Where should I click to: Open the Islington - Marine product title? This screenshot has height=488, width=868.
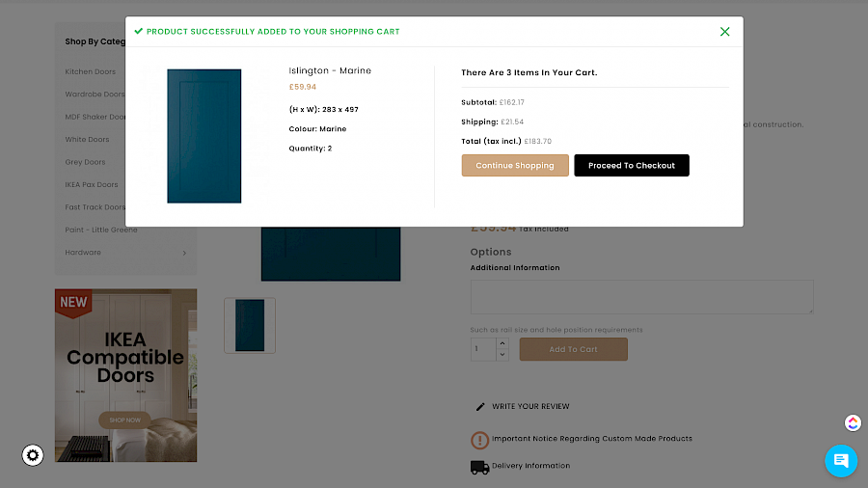330,70
